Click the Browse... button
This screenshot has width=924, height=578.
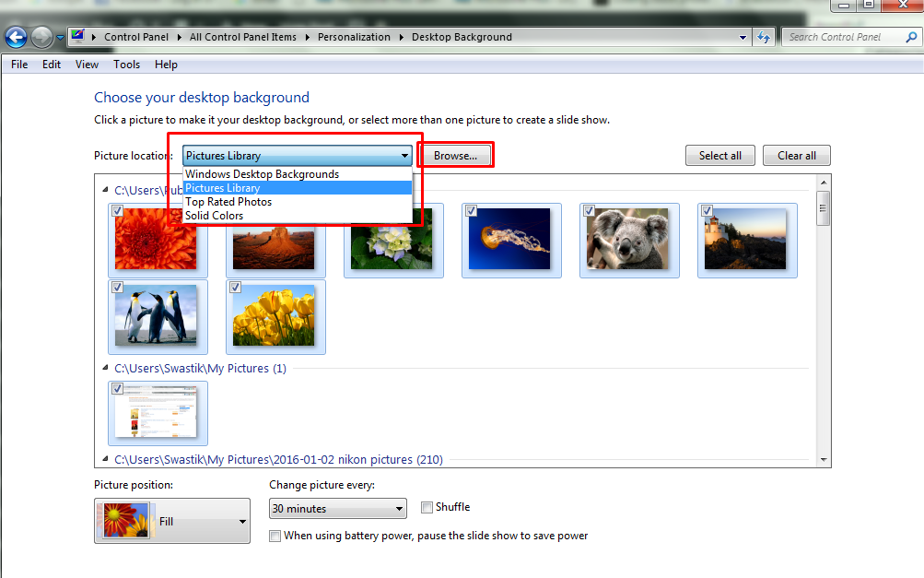click(455, 156)
